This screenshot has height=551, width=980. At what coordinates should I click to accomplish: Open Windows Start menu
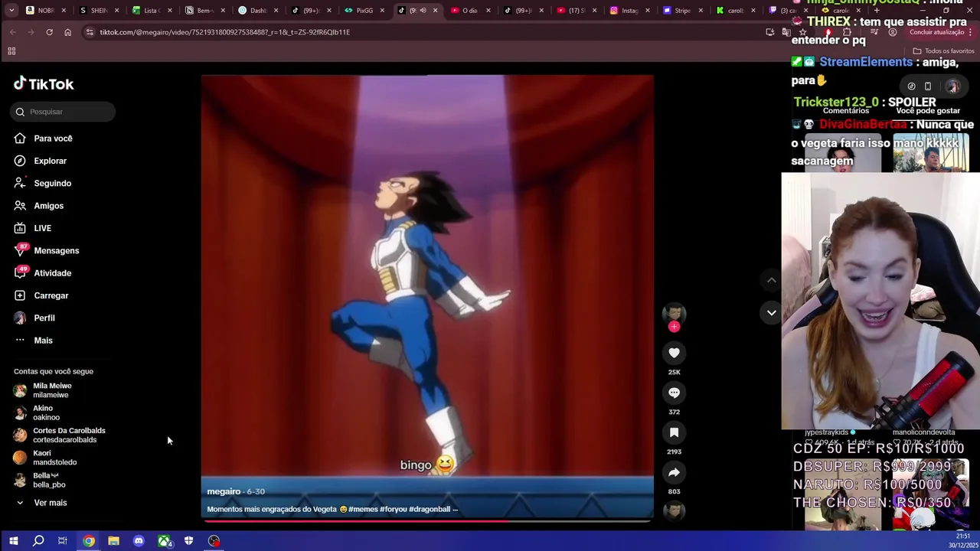[13, 541]
